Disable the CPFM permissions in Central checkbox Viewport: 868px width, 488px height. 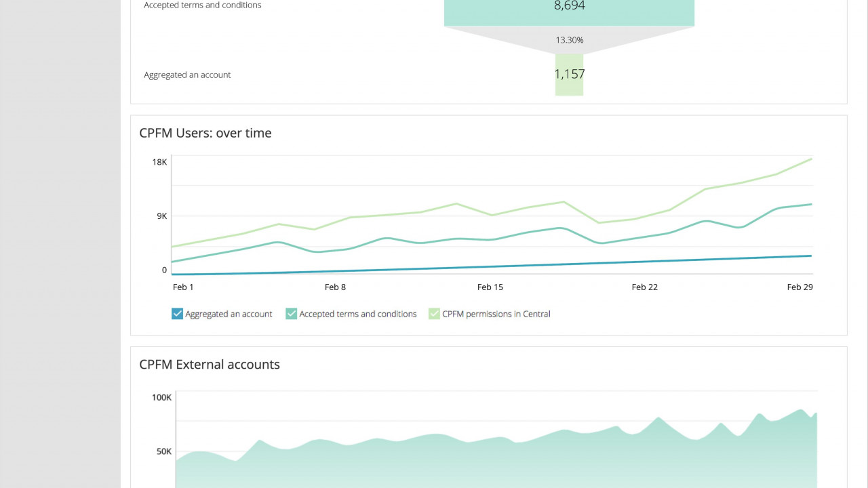point(434,314)
